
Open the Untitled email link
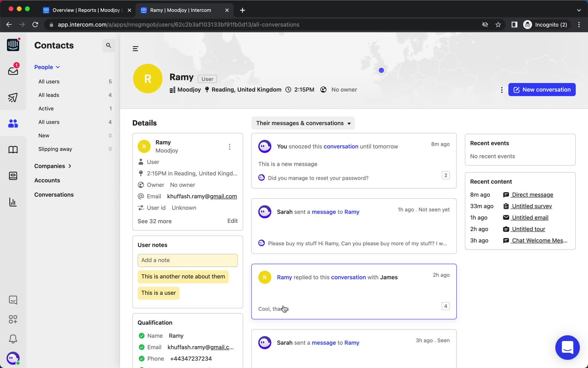(530, 217)
